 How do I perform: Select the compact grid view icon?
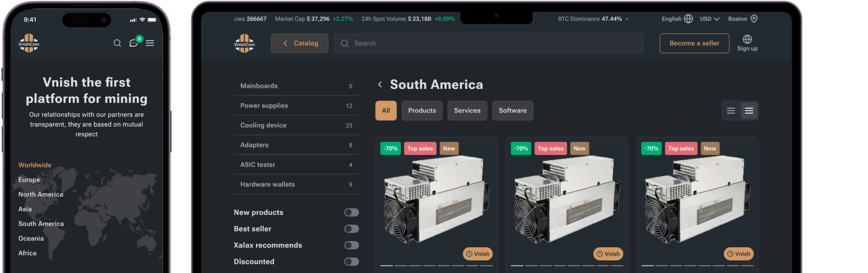(x=749, y=110)
